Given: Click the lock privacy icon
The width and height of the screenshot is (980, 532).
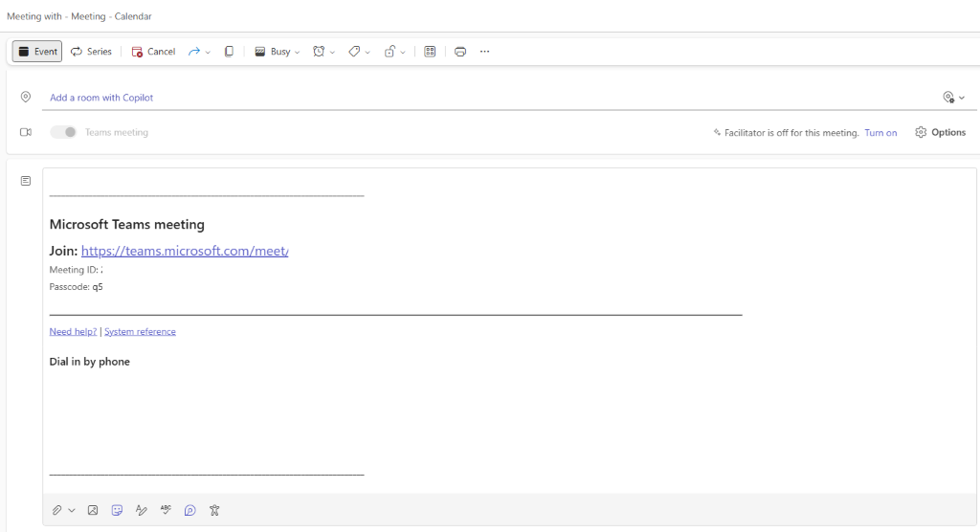Looking at the screenshot, I should pos(390,52).
